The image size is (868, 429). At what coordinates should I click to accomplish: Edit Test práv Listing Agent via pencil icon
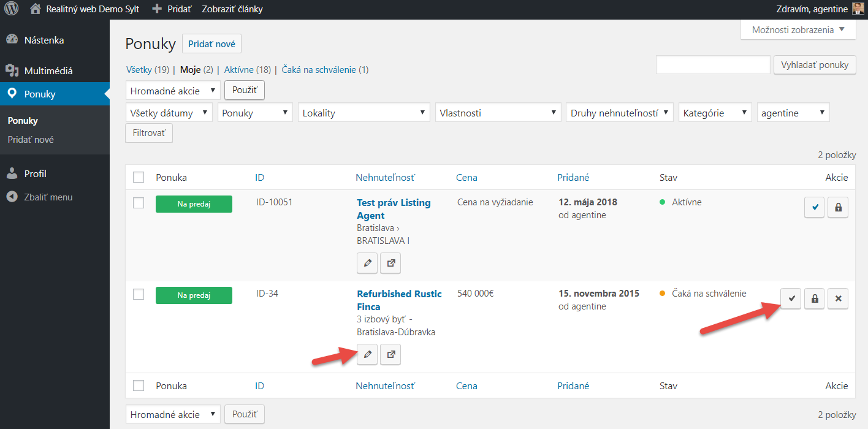367,263
